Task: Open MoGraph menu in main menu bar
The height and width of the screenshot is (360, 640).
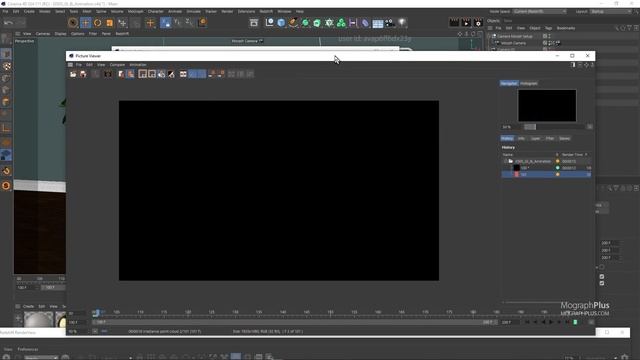Action: 136,11
